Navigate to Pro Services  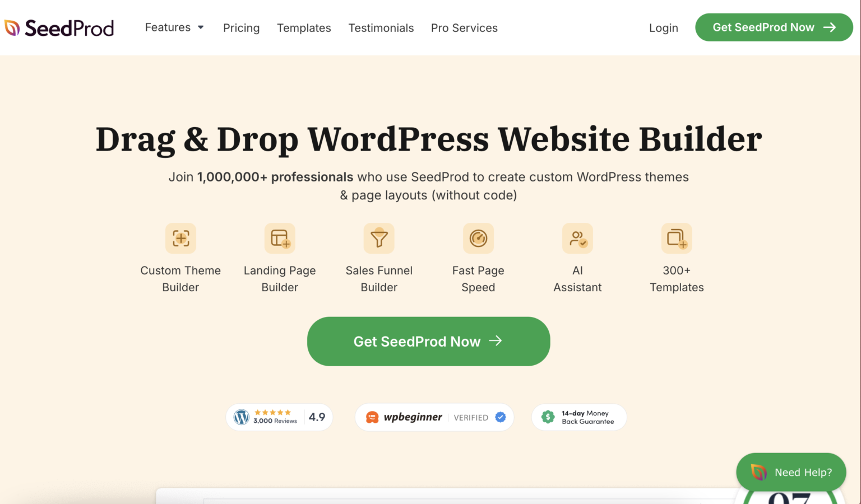click(x=464, y=28)
